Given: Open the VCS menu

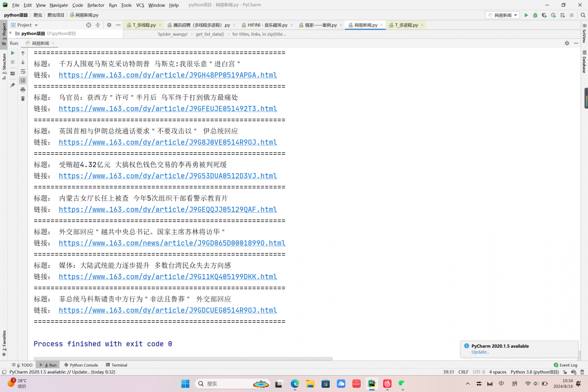Looking at the screenshot, I should (x=140, y=5).
